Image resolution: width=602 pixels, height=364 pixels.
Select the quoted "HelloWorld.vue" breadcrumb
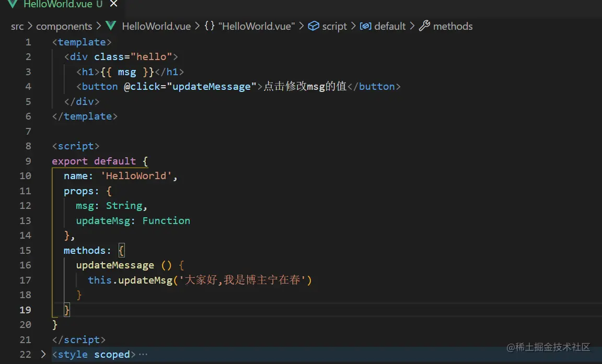pyautogui.click(x=257, y=26)
